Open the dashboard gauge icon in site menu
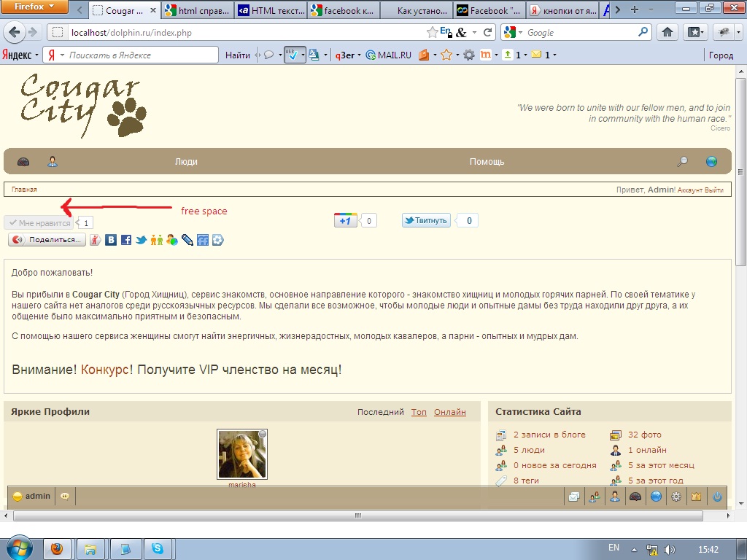Screen dimensions: 747x560 click(x=23, y=162)
